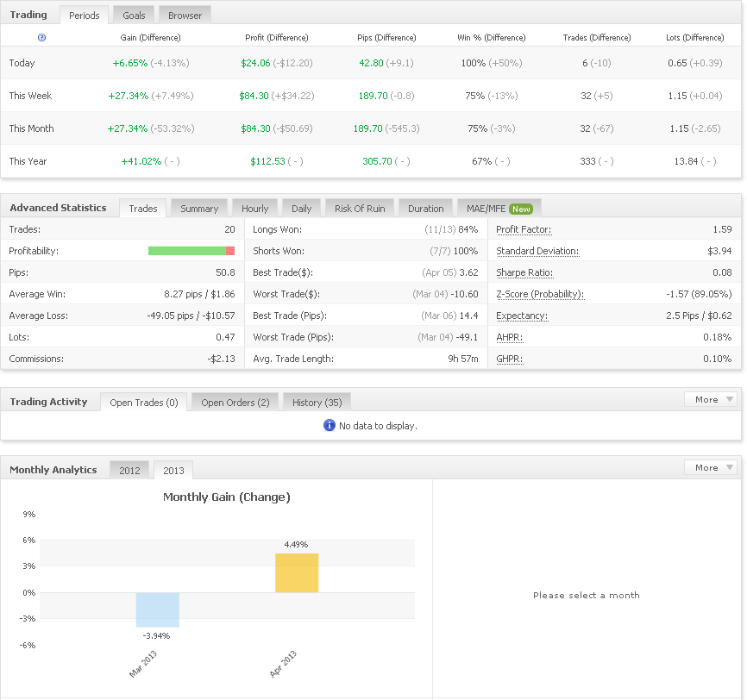The width and height of the screenshot is (747, 700).
Task: Show the Risk Of Ruin tab
Action: [x=360, y=209]
